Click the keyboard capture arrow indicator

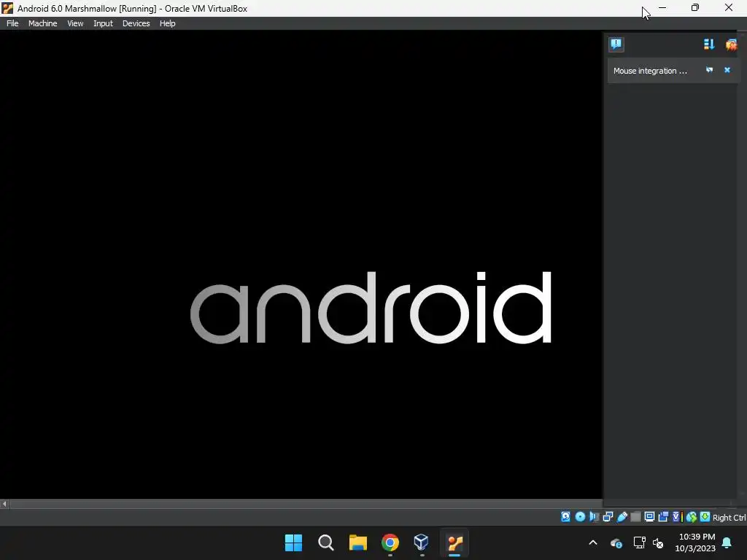pyautogui.click(x=705, y=517)
